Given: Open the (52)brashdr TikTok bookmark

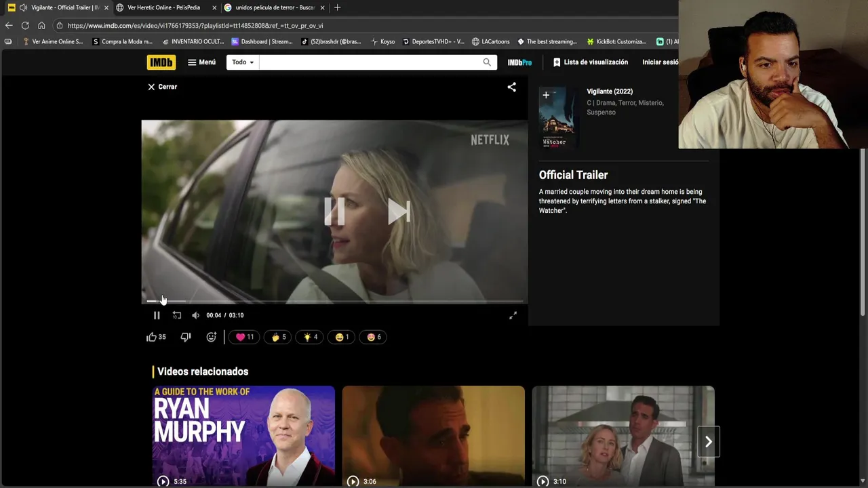Looking at the screenshot, I should [x=331, y=42].
